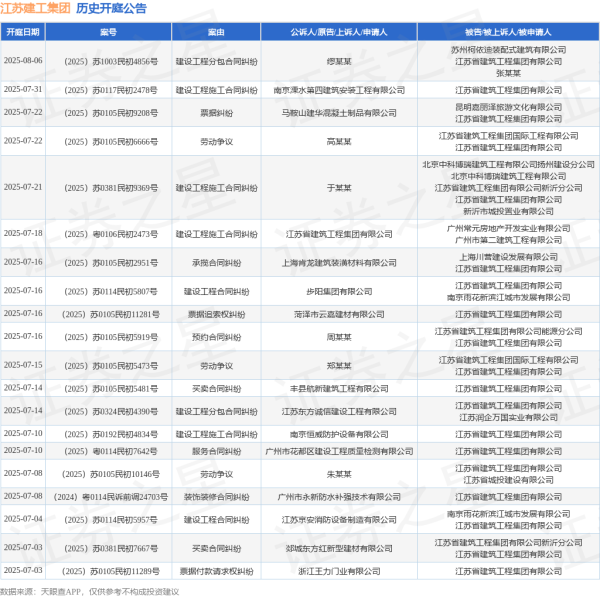Screen dimensions: 600x597
Task: Click plaintiff 菏泽市云嘉建材有限公司
Action: [339, 315]
